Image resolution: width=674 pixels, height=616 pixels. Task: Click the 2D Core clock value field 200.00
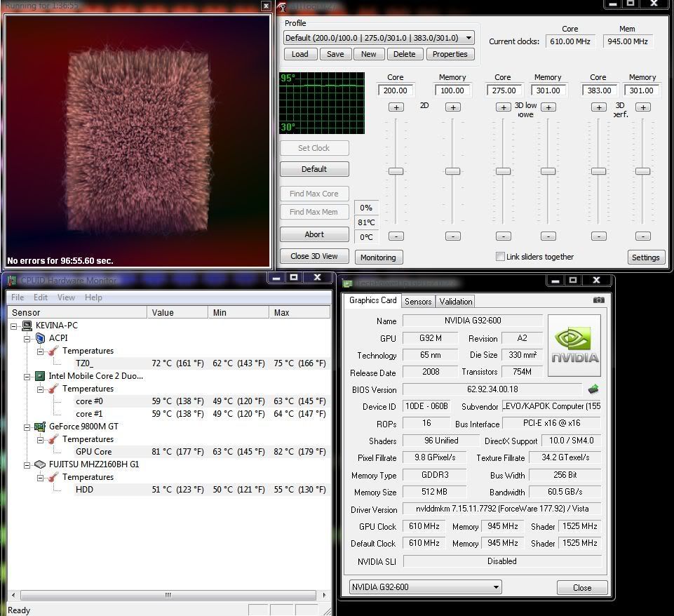(396, 91)
